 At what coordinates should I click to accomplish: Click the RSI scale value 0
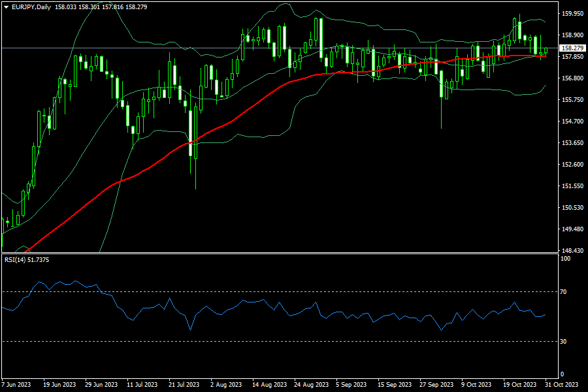562,374
